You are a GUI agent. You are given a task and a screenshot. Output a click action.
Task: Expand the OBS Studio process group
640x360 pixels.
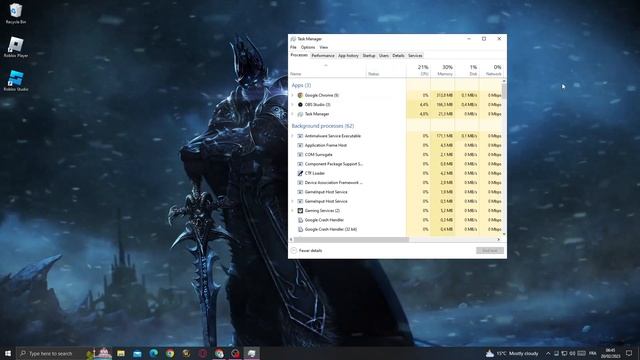pyautogui.click(x=292, y=104)
